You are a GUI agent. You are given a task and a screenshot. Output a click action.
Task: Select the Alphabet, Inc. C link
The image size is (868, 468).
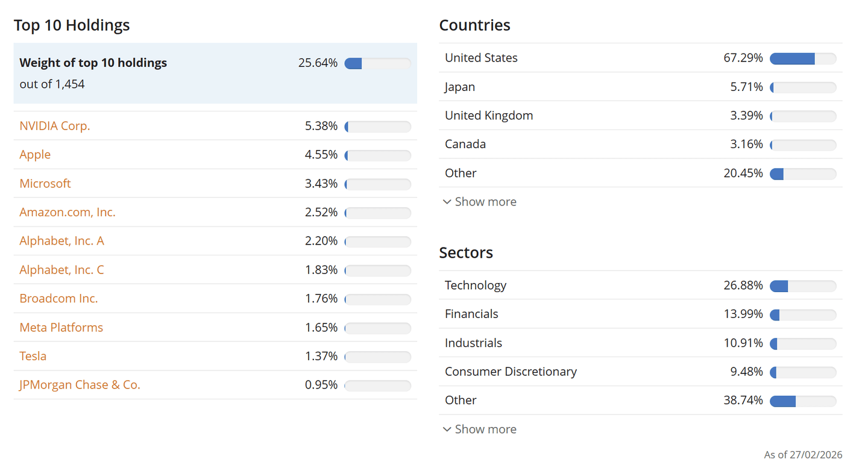[61, 270]
